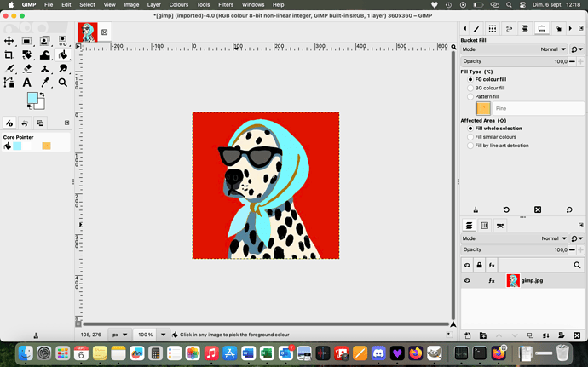Open the Select menu
The image size is (588, 367).
click(x=87, y=5)
